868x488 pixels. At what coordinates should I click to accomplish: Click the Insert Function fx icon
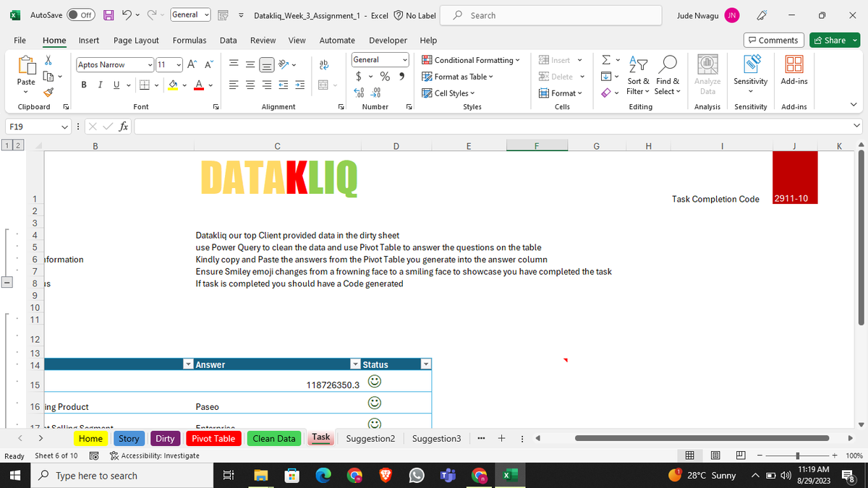click(124, 127)
